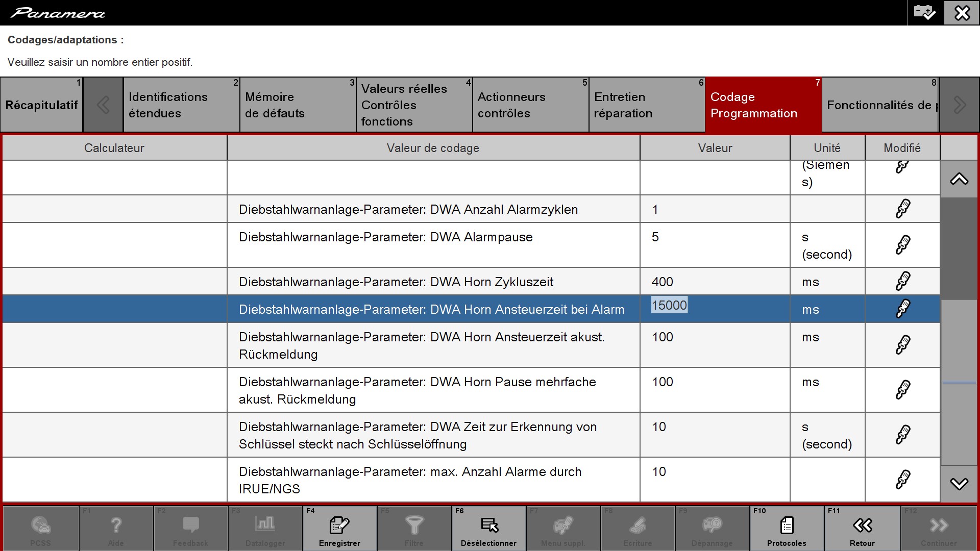Click wrench icon in DWA Anzahl Alarmzyklen row
Viewport: 980px width, 551px height.
tap(903, 209)
